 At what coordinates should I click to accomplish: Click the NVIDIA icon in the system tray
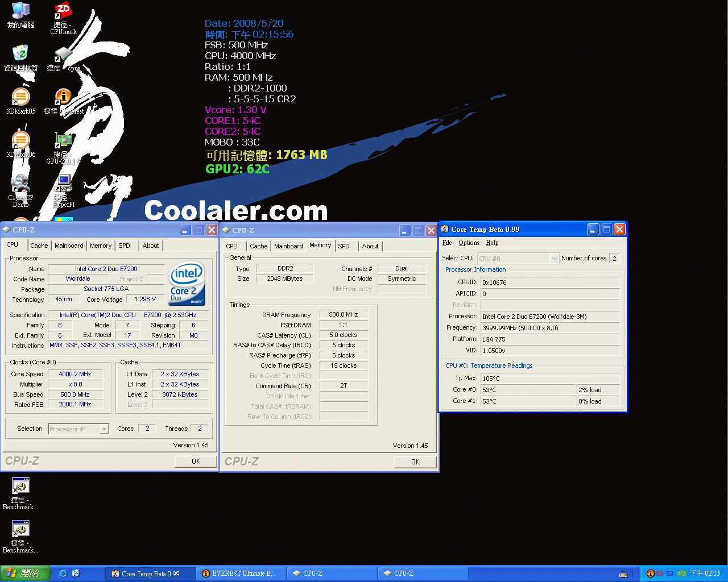(x=681, y=573)
